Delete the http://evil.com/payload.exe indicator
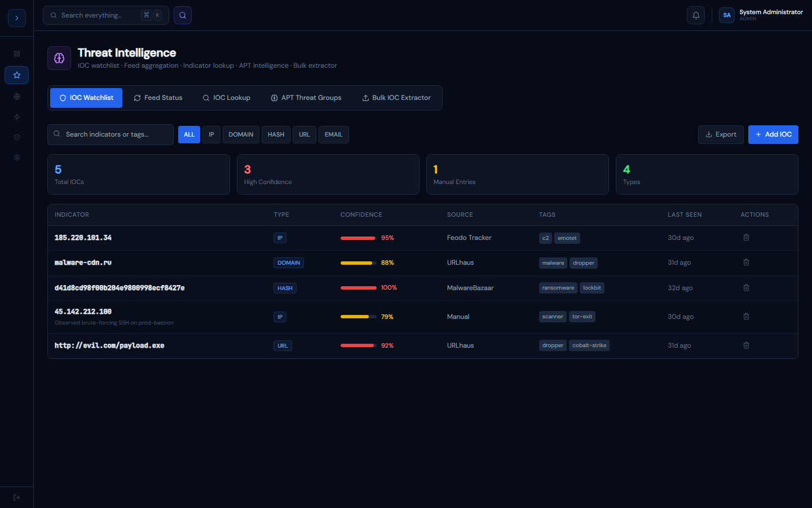 point(746,345)
